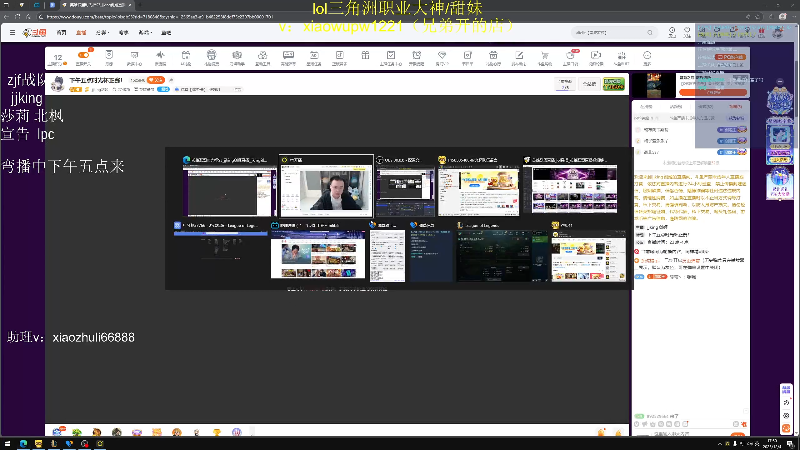
Task: Click the pulse waveform toolbar icon
Action: [160, 55]
